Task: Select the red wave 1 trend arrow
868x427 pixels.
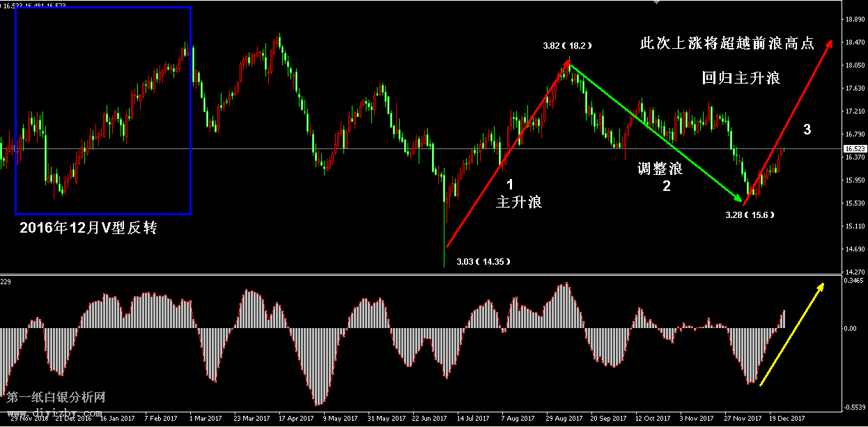Action: [509, 154]
